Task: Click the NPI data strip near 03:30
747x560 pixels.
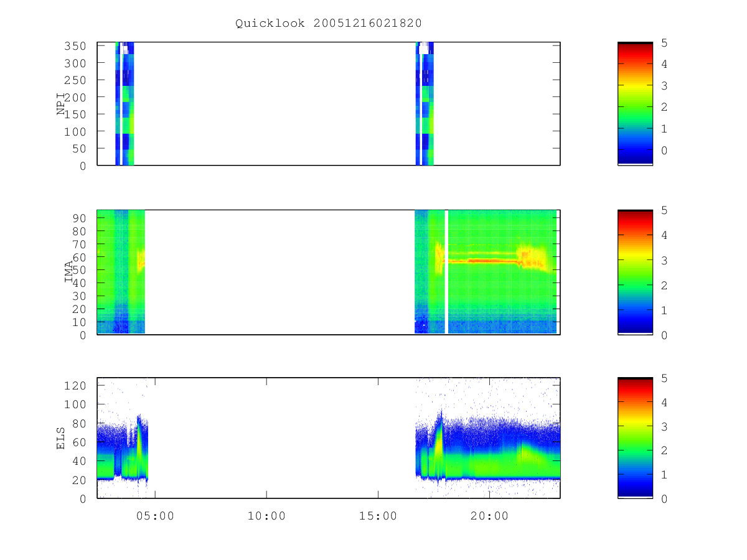Action: click(125, 103)
